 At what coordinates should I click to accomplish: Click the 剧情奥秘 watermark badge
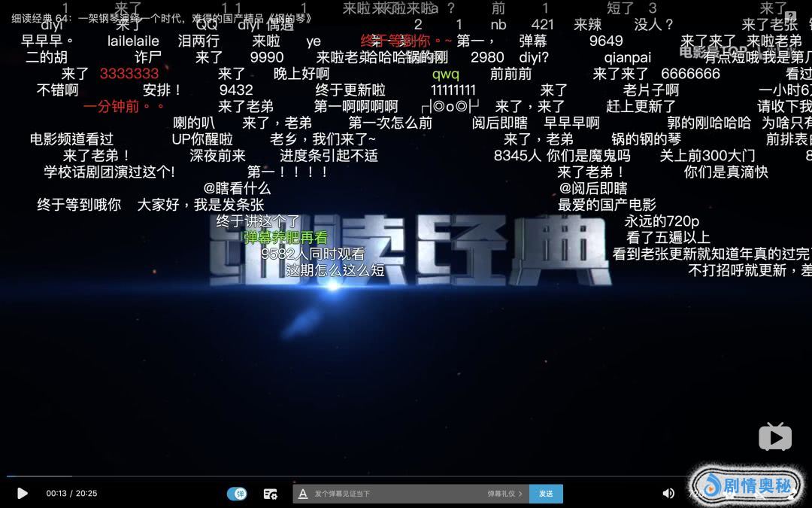748,485
